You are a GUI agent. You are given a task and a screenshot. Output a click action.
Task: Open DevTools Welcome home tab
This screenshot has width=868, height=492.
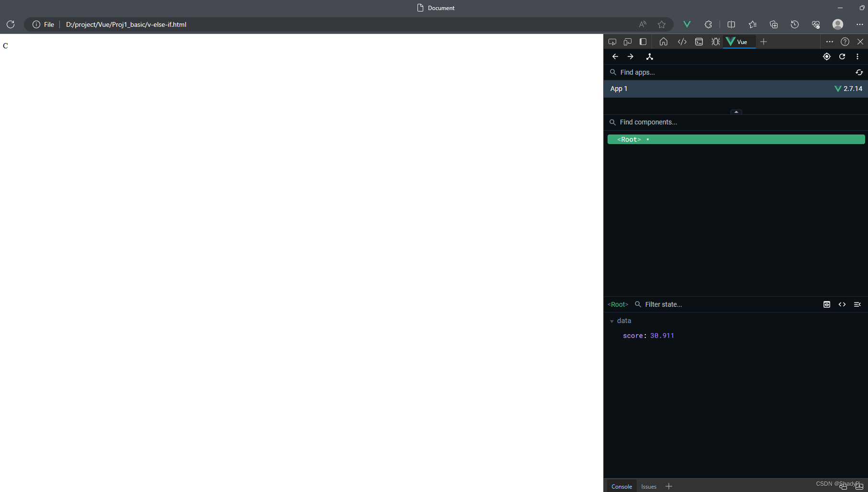pyautogui.click(x=664, y=42)
